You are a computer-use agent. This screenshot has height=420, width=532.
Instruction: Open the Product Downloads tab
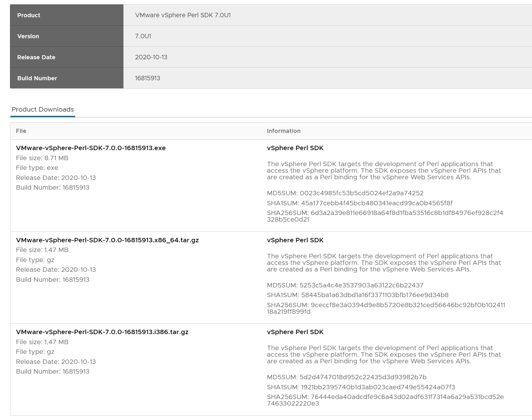coord(43,109)
